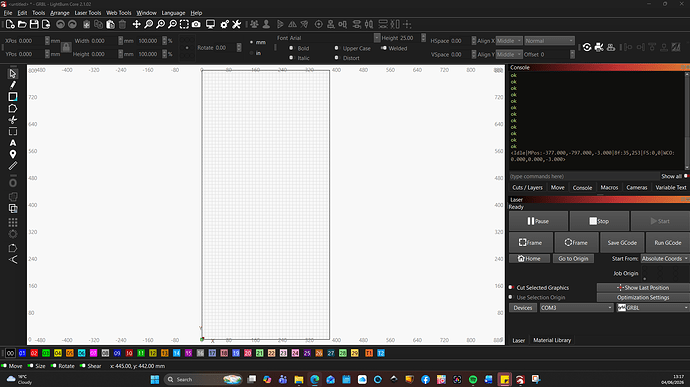This screenshot has height=387, width=690.
Task: Toggle the Distort text option
Action: pyautogui.click(x=337, y=58)
